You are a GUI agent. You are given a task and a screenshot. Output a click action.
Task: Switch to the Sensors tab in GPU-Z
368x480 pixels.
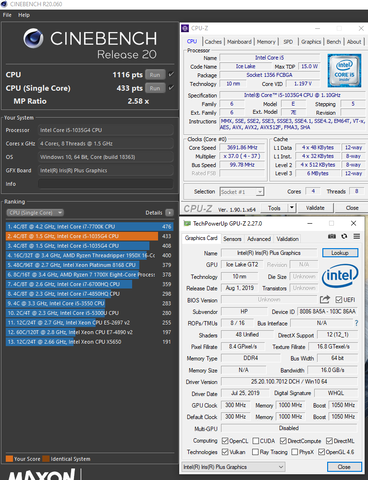(x=232, y=239)
